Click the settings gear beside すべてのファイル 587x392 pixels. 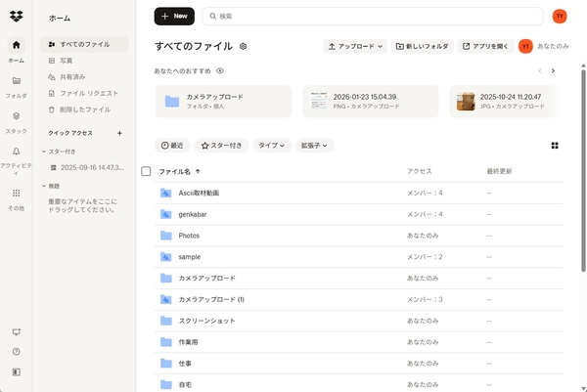[x=243, y=46]
